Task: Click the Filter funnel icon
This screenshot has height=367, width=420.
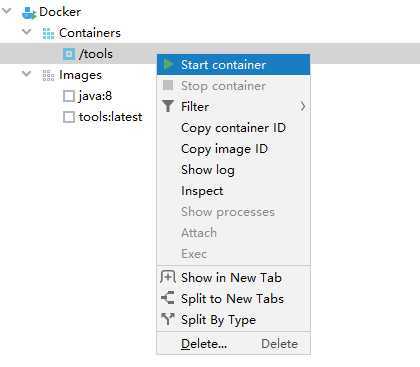Action: coord(168,106)
